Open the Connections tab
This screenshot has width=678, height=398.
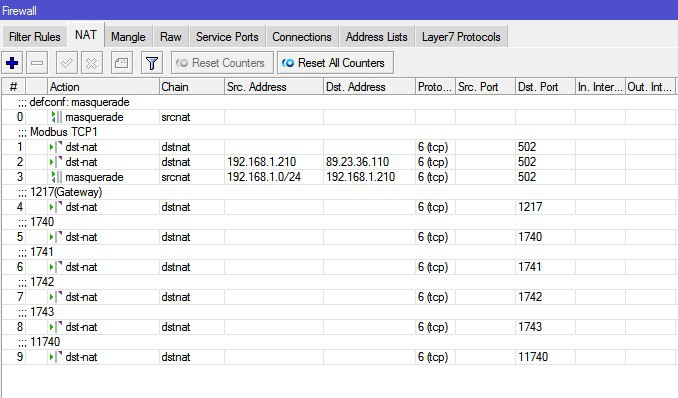(x=302, y=37)
